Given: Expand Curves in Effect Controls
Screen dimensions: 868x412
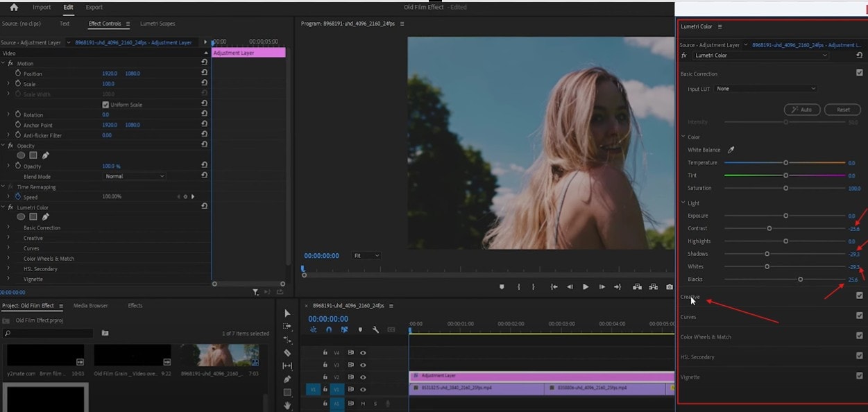Looking at the screenshot, I should (x=9, y=248).
